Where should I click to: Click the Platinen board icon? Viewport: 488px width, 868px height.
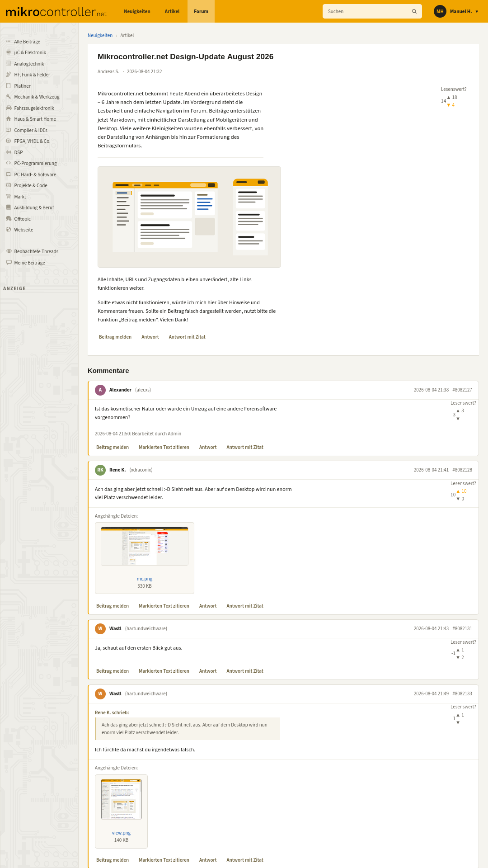pyautogui.click(x=8, y=86)
